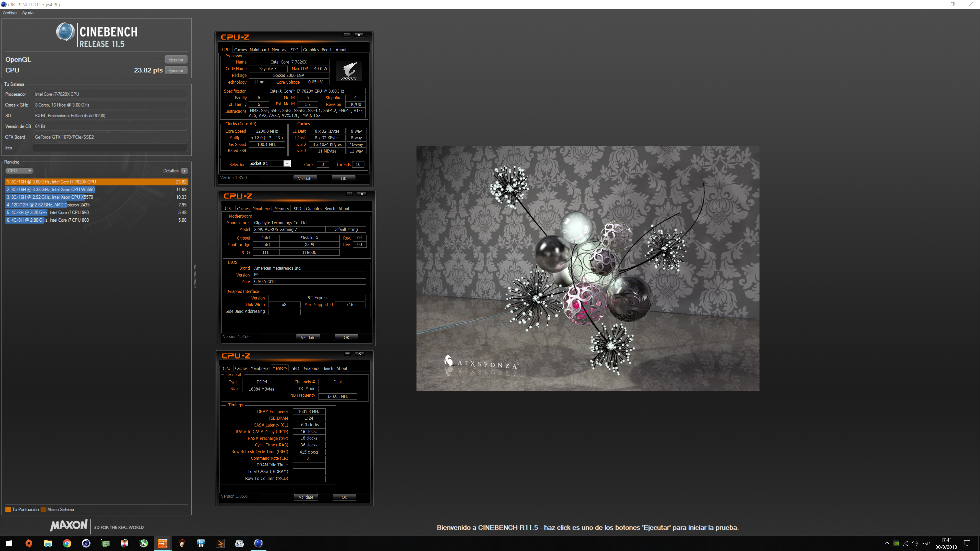Open the Socket #1 selection dropdown
This screenshot has height=551, width=980.
(270, 164)
